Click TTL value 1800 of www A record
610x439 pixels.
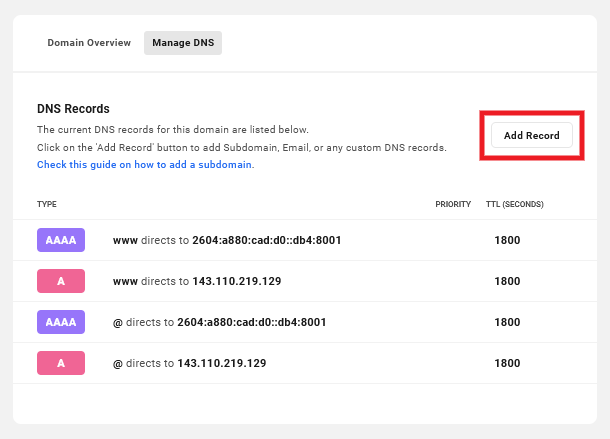[507, 281]
